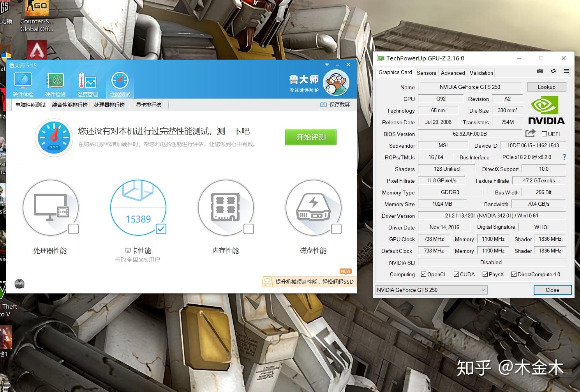Refresh GPU-Z readings with the refresh icon
Image resolution: width=580 pixels, height=392 pixels.
click(553, 71)
